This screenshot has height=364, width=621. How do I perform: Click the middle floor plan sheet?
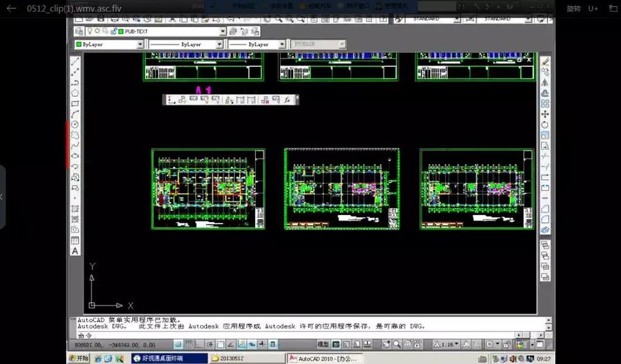tap(342, 189)
